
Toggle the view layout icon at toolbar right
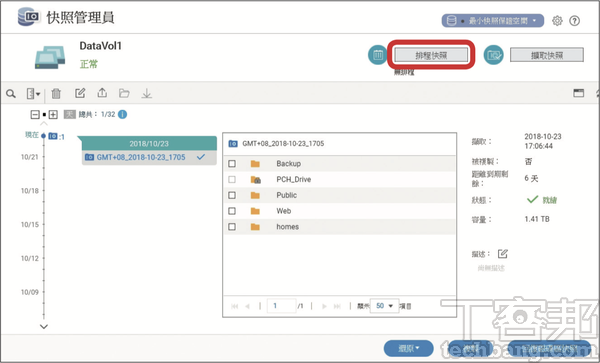point(579,93)
